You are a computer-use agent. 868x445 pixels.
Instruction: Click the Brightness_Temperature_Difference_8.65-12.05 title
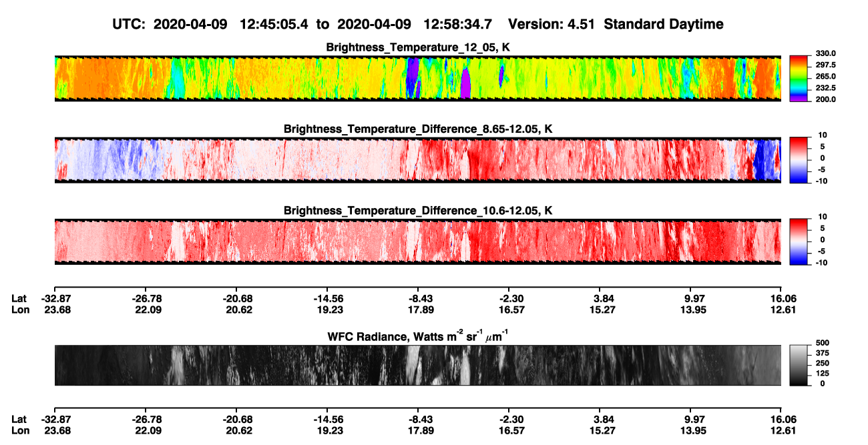418,129
